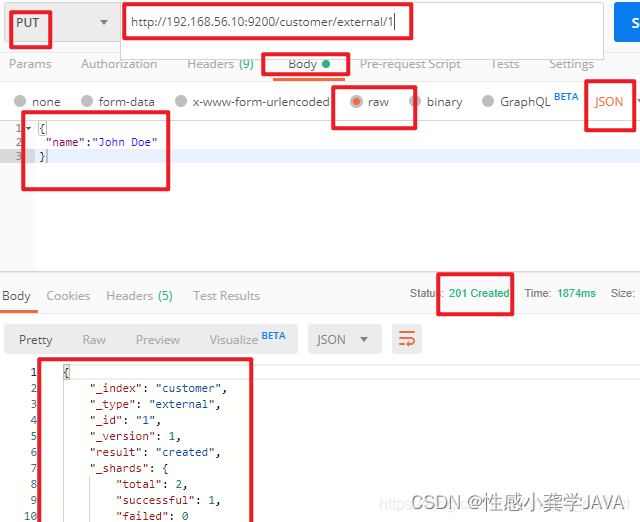Switch to the Params tab
This screenshot has width=640, height=522.
point(30,64)
